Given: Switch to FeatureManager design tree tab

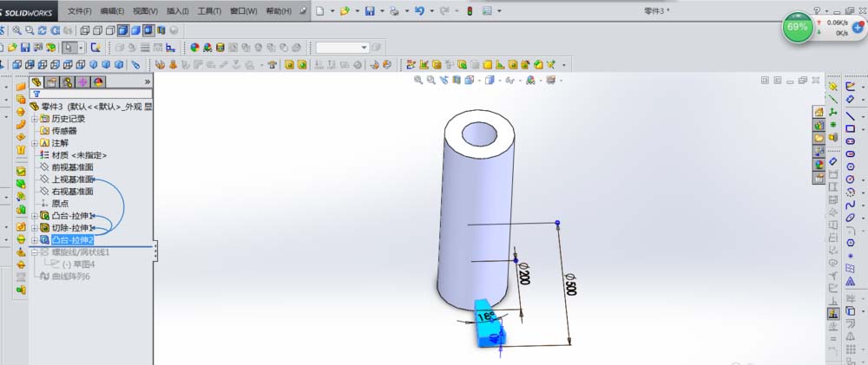Looking at the screenshot, I should point(36,81).
